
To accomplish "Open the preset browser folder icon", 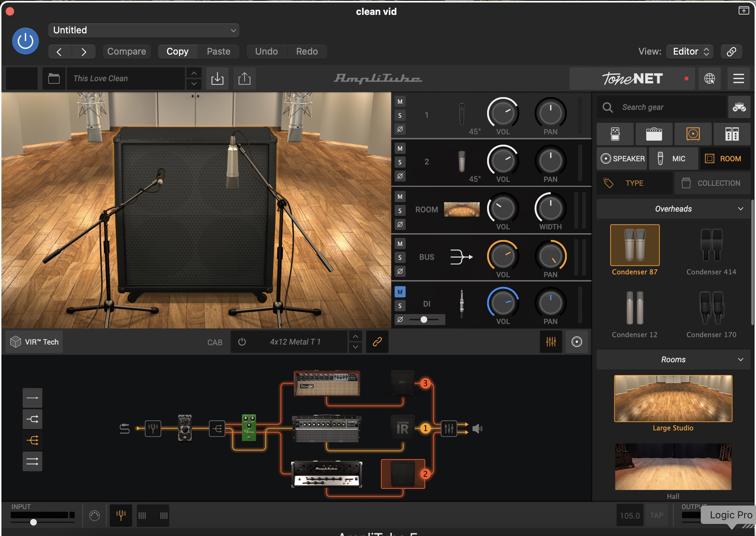I will click(x=54, y=78).
